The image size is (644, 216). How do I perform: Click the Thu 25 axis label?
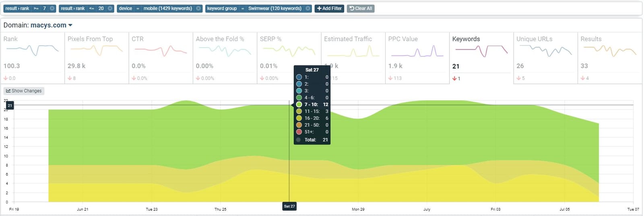[x=221, y=210]
